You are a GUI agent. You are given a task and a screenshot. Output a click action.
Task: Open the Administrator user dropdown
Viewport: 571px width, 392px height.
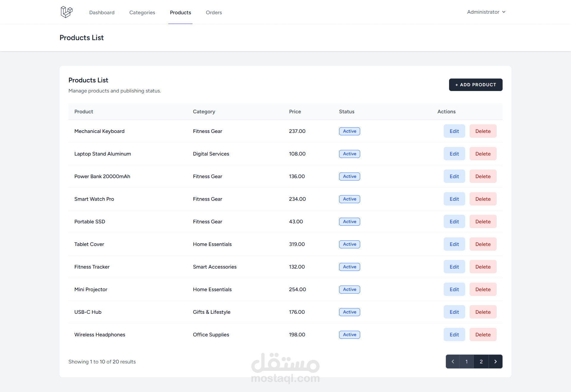[x=486, y=12]
